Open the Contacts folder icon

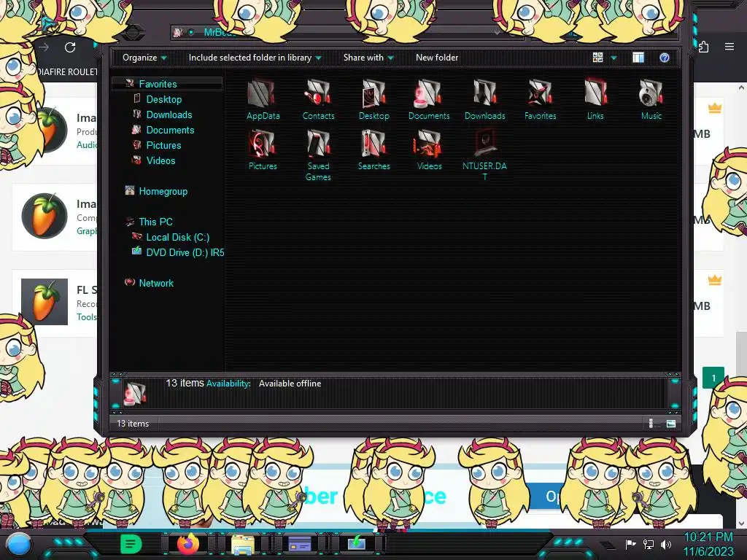coord(318,100)
